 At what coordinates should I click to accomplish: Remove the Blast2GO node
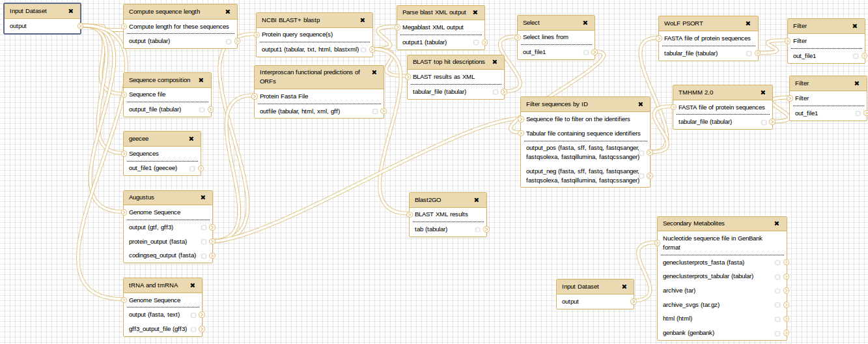476,200
